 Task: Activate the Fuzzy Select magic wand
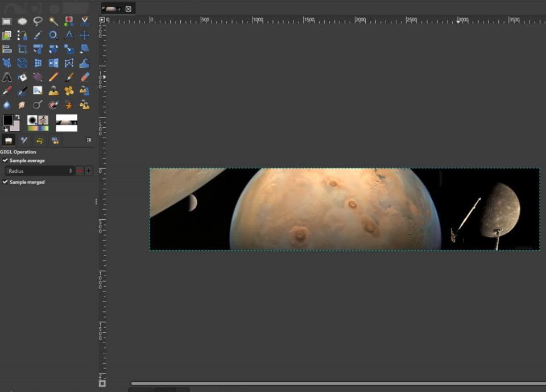pos(53,22)
